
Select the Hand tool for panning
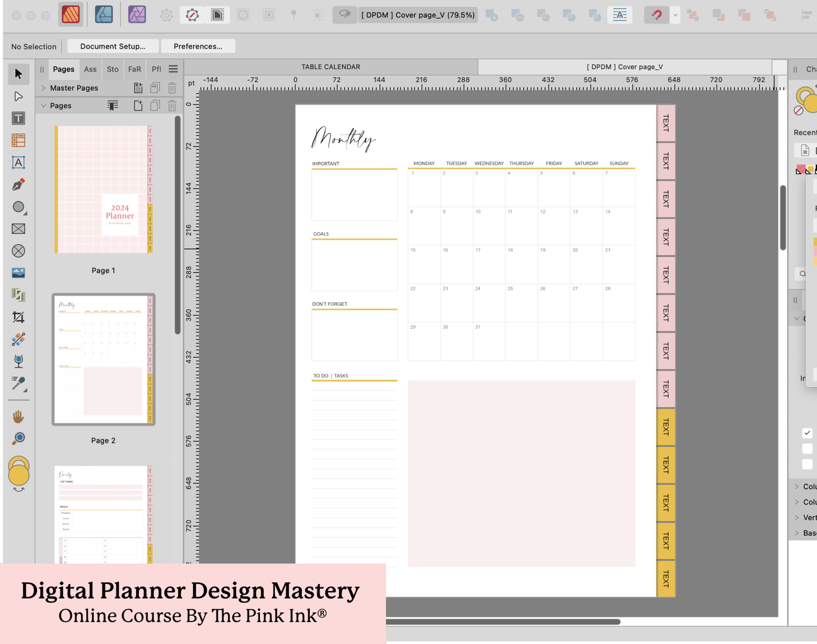click(x=18, y=416)
